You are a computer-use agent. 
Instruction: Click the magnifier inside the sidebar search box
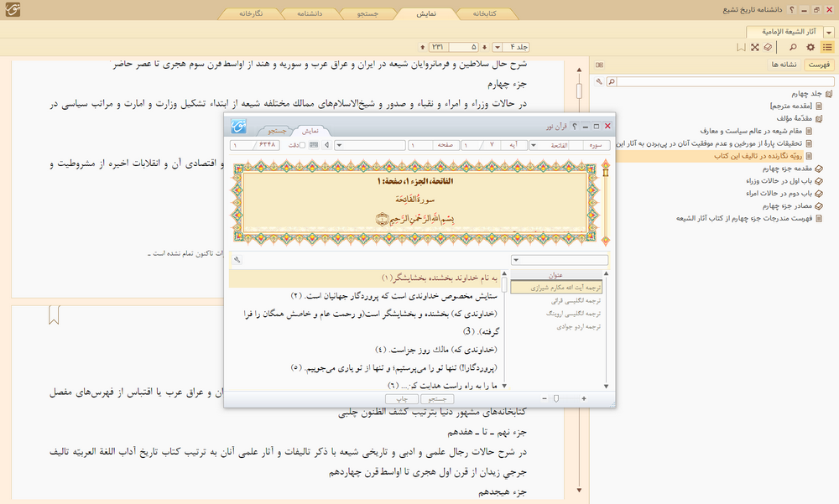click(612, 81)
